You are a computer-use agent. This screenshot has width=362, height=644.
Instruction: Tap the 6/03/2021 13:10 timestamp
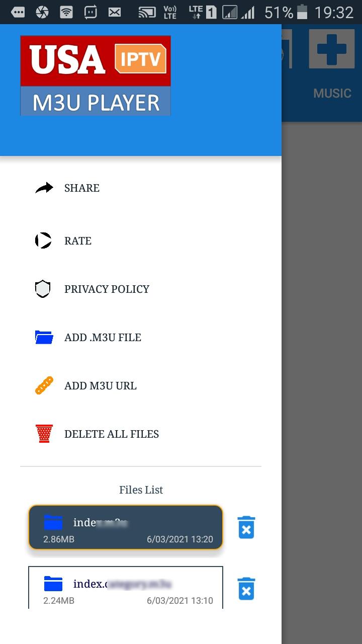[180, 601]
